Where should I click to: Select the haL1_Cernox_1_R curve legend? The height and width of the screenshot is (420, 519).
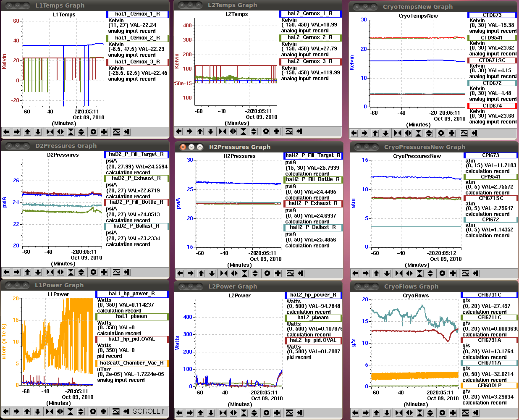[138, 14]
